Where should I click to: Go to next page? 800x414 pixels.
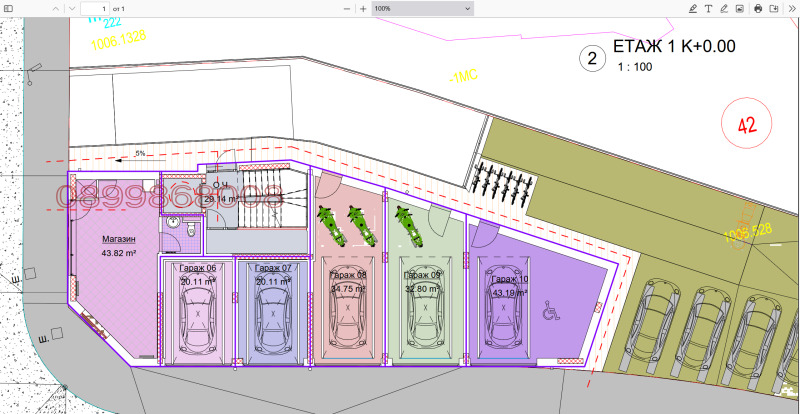point(72,8)
